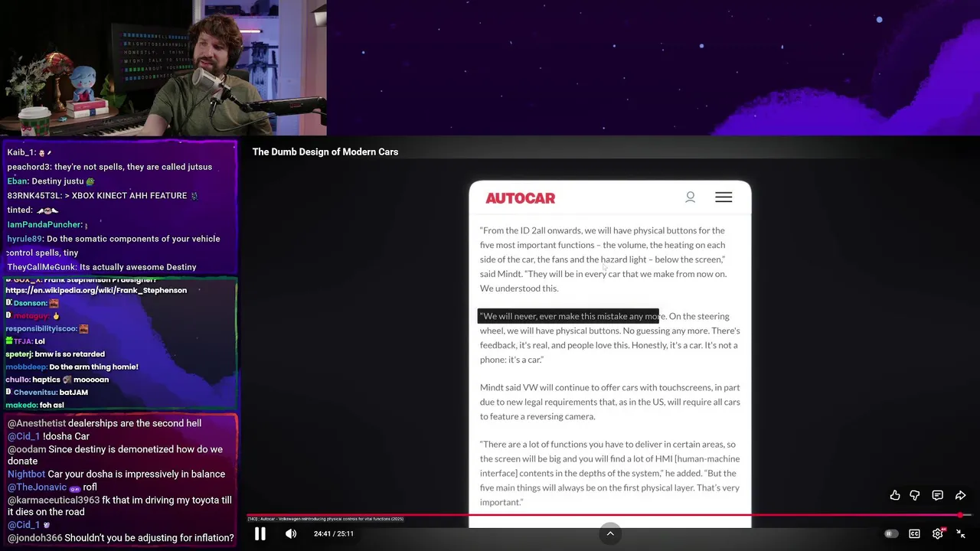The image size is (980, 551).
Task: Click username responsibilityiscoo in chat
Action: point(41,328)
